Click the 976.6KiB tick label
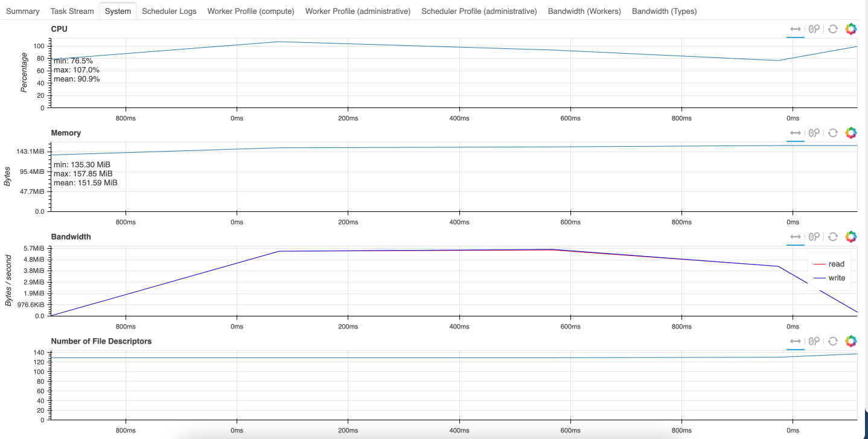The image size is (868, 439). (x=31, y=304)
